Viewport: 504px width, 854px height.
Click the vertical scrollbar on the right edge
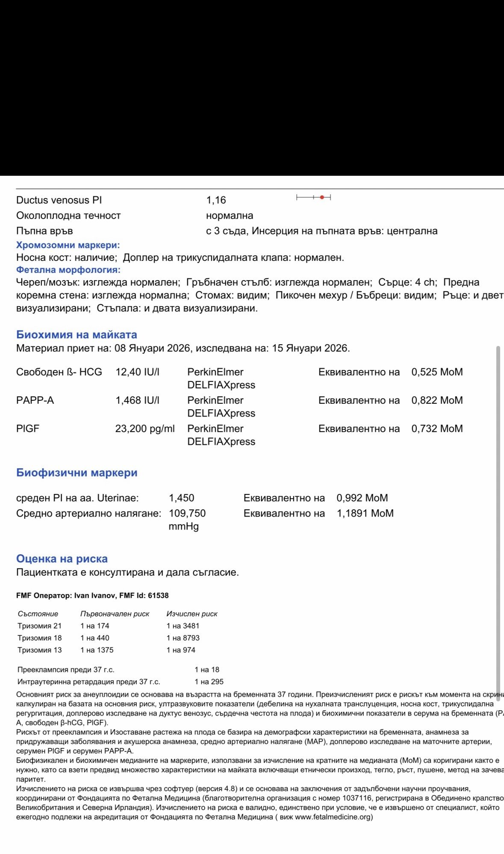498,517
